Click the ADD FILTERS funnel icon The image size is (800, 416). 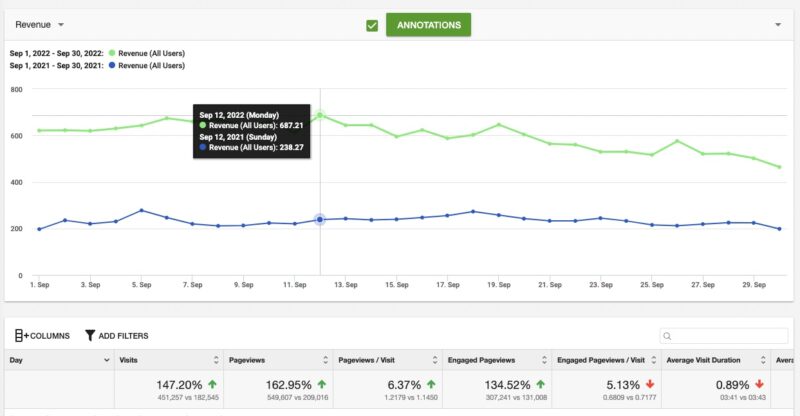(90, 336)
